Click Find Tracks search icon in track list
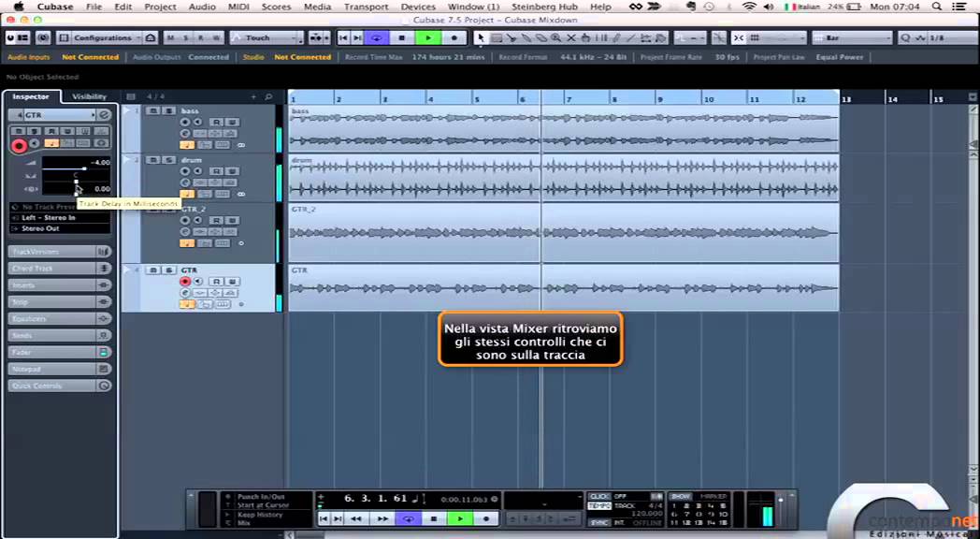The image size is (980, 539). tap(268, 97)
